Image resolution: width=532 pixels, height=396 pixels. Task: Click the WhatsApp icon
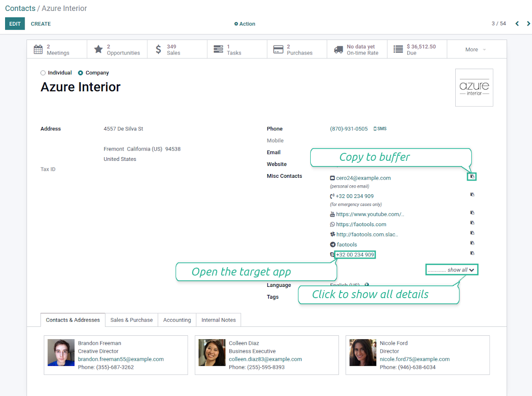pos(332,224)
